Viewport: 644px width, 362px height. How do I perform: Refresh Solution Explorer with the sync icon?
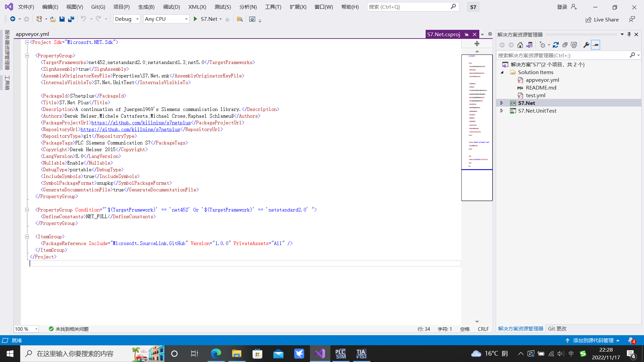[556, 45]
